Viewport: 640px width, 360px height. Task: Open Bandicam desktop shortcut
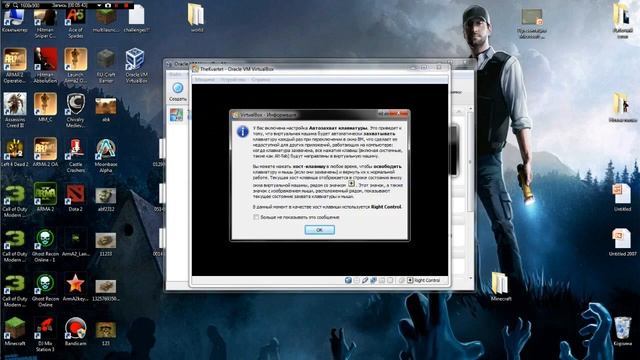76,331
